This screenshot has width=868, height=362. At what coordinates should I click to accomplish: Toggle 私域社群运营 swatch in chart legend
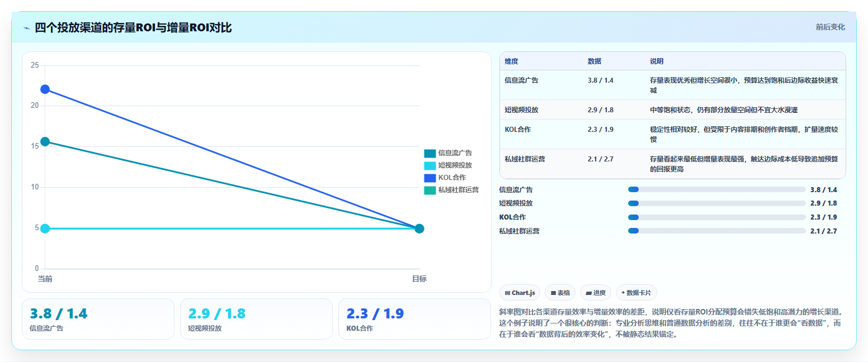pos(430,190)
